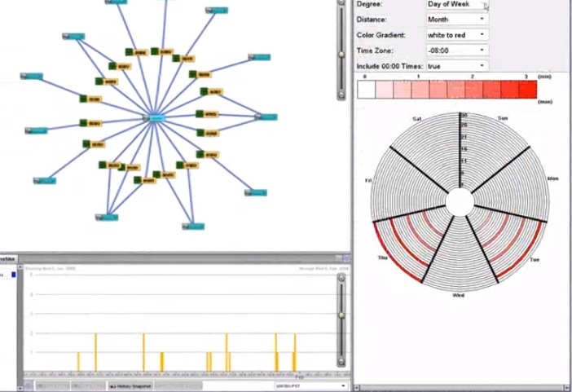The height and width of the screenshot is (392, 572).
Task: Select the central hub node in the network graph
Action: pyautogui.click(x=154, y=118)
